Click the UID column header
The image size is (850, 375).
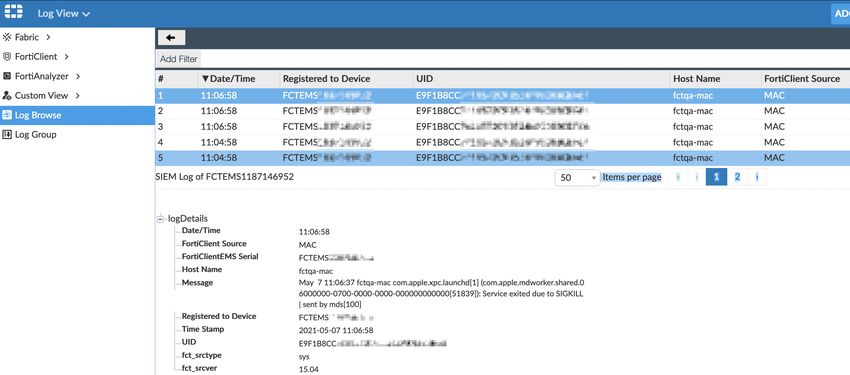(424, 79)
